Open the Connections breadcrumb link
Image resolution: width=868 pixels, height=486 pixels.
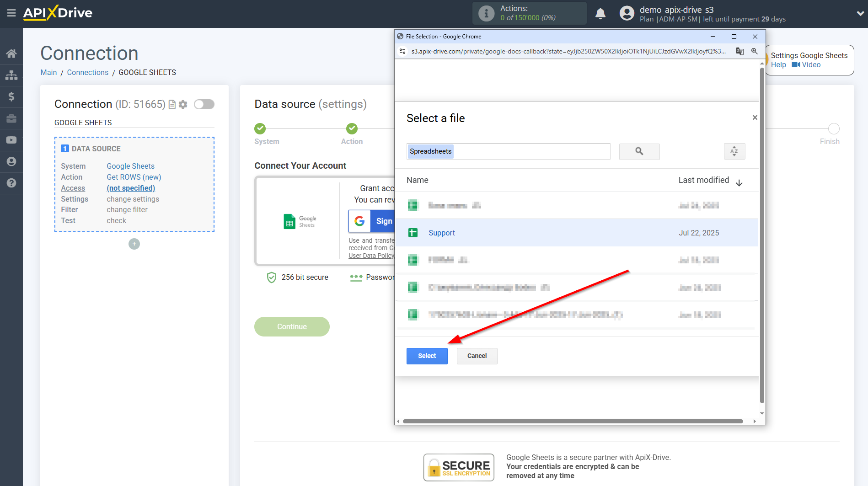point(88,72)
